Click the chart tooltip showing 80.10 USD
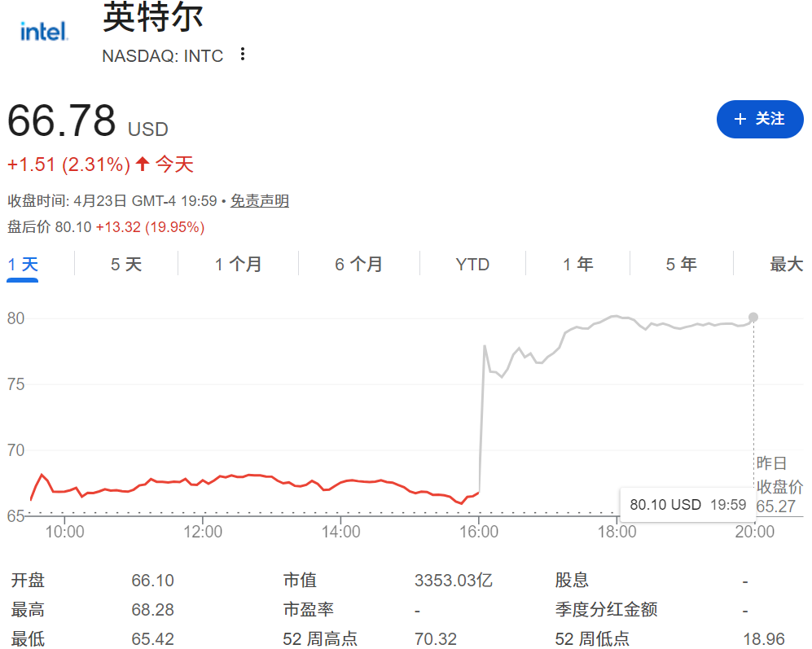 687,505
